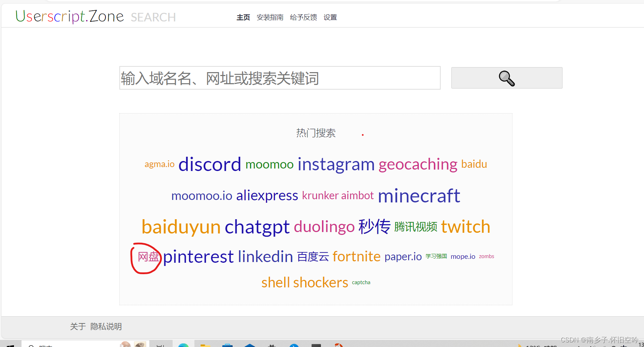Click the small captcha tag
Viewport: 644px width, 347px height.
coord(361,282)
